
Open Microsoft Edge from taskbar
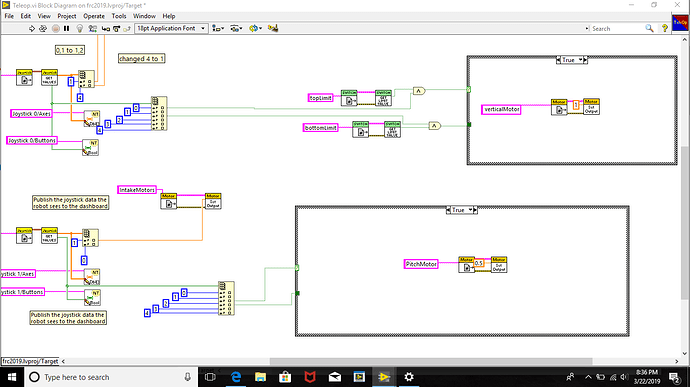pyautogui.click(x=236, y=377)
